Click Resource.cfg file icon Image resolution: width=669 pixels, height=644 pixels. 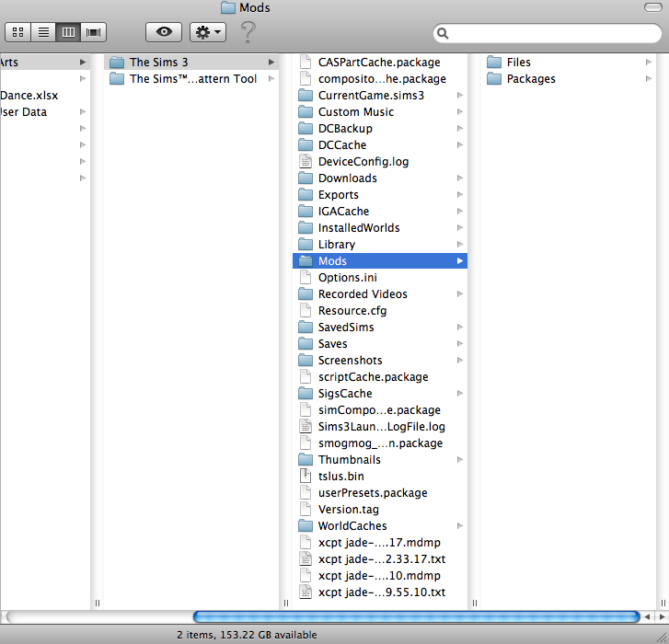pos(306,310)
